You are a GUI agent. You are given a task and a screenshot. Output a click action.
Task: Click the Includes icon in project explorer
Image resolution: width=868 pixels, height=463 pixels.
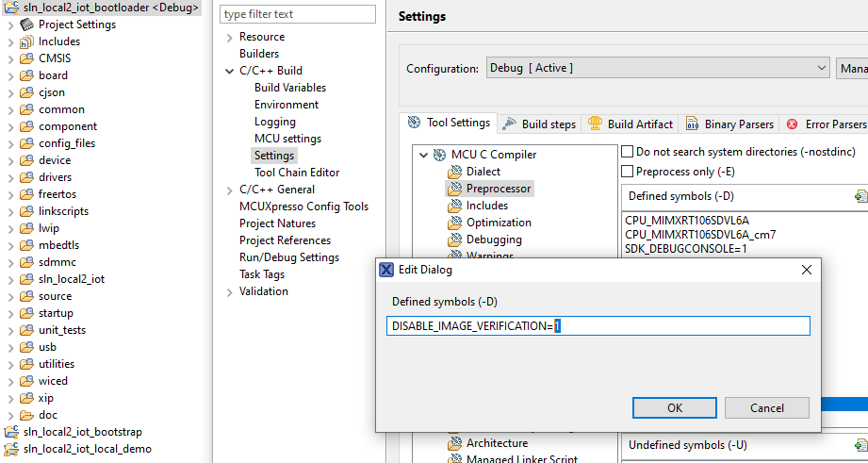point(27,41)
